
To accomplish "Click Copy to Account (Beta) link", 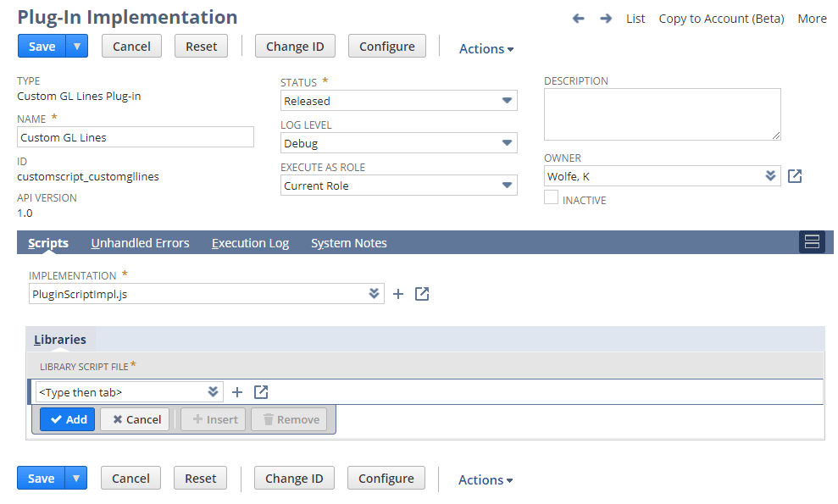I will click(721, 19).
